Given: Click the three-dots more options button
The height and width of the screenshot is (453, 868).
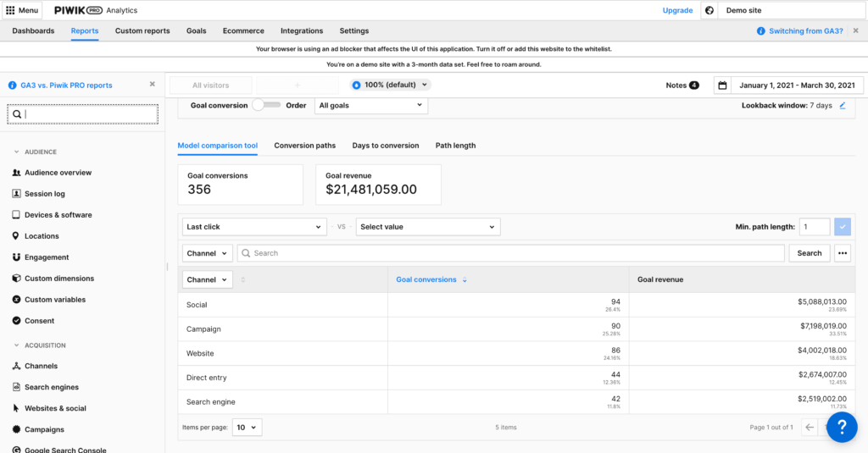Looking at the screenshot, I should 842,253.
